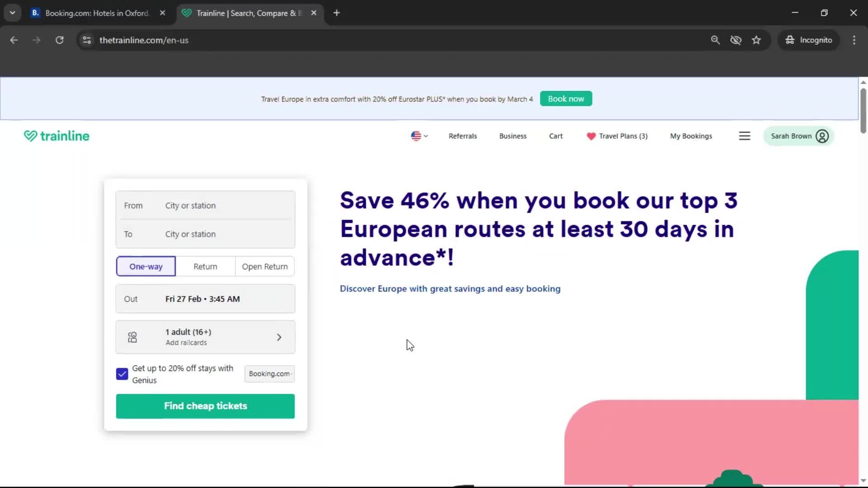The height and width of the screenshot is (488, 868).
Task: Click the Find cheap tickets button
Action: click(x=205, y=406)
